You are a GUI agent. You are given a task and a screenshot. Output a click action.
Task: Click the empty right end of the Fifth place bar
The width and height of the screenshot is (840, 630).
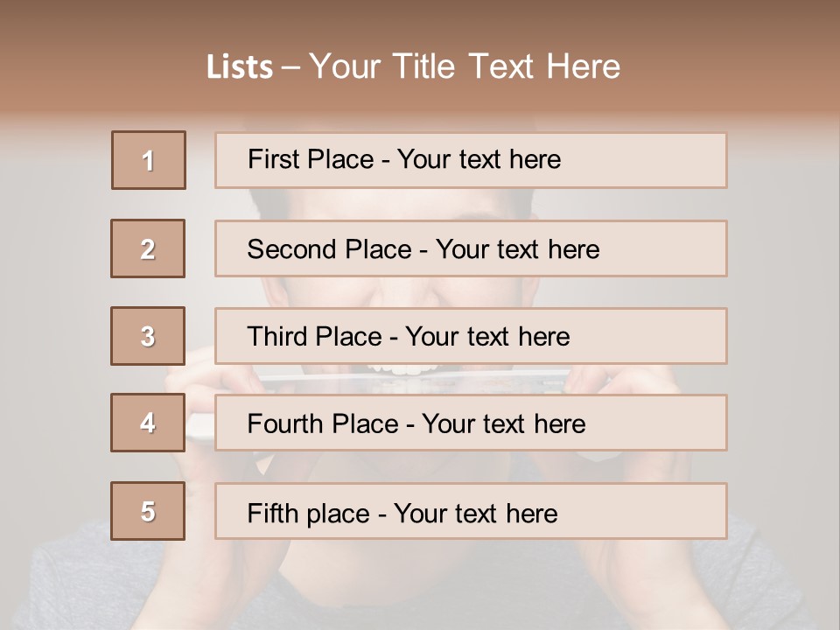[x=665, y=511]
